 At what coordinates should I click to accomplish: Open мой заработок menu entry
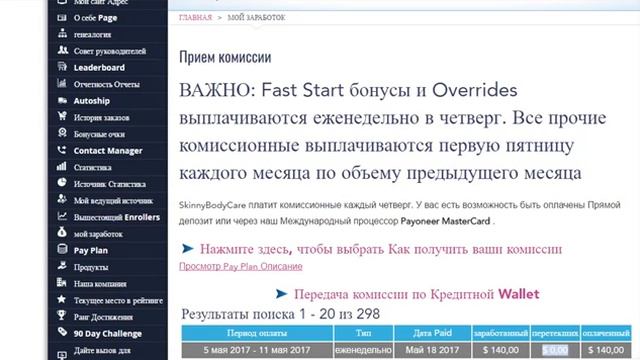(x=98, y=234)
